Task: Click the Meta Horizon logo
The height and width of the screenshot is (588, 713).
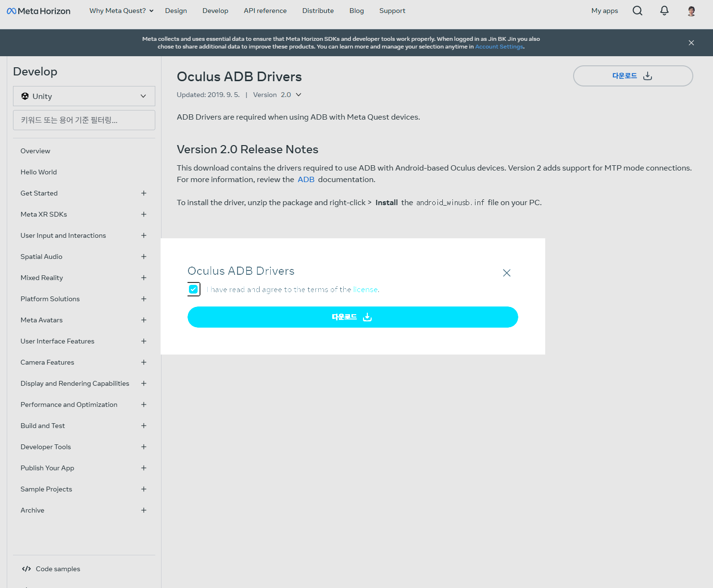Action: 38,11
